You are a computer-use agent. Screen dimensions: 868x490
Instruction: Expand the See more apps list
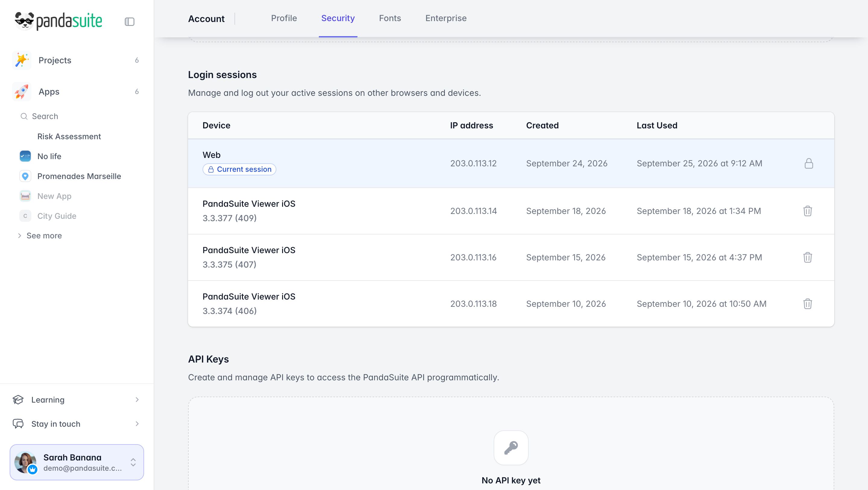(x=39, y=236)
